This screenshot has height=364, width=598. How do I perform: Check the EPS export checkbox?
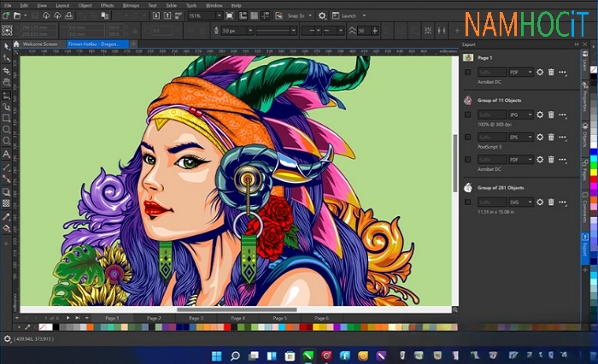(467, 137)
